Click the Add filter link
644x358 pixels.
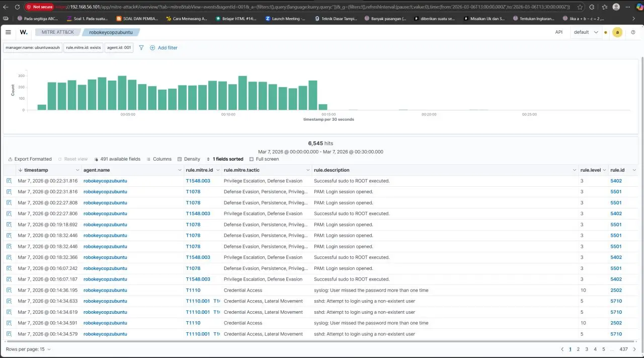[168, 48]
